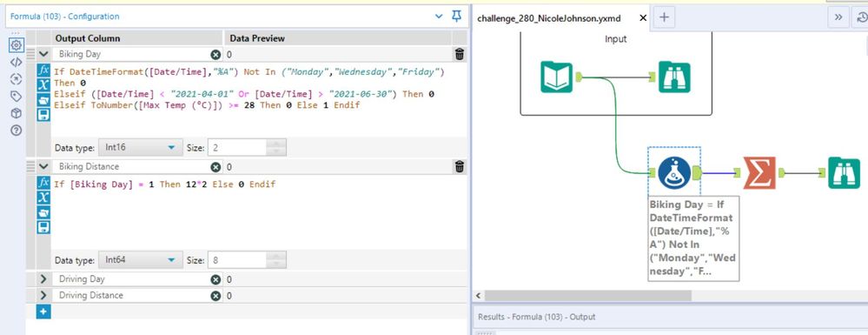Clear the Driving Day column name
This screenshot has width=868, height=335.
tap(215, 279)
